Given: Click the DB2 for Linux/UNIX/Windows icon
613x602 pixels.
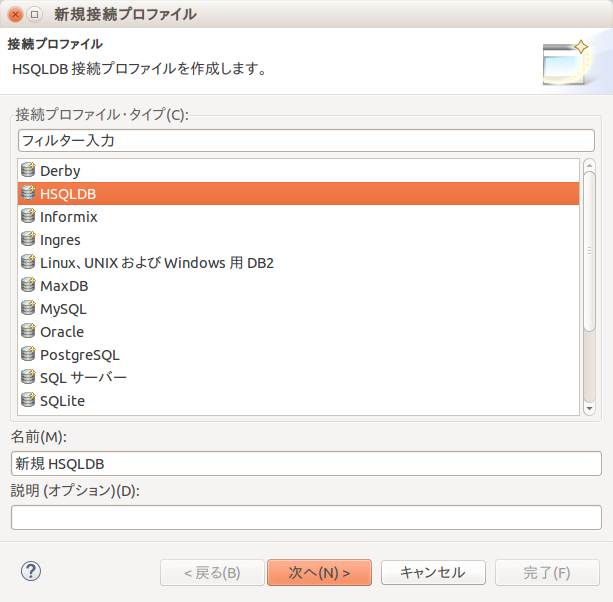Looking at the screenshot, I should click(x=28, y=262).
